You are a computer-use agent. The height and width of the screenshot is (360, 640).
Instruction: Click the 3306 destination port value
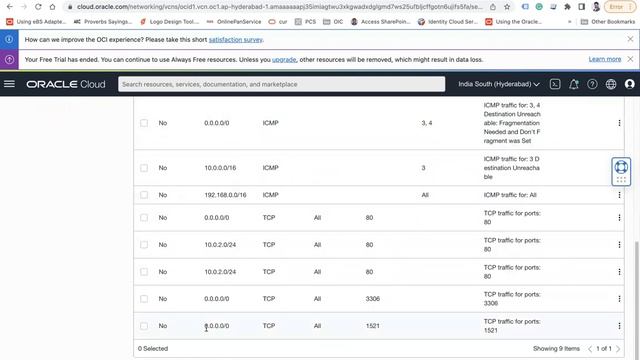(373, 299)
